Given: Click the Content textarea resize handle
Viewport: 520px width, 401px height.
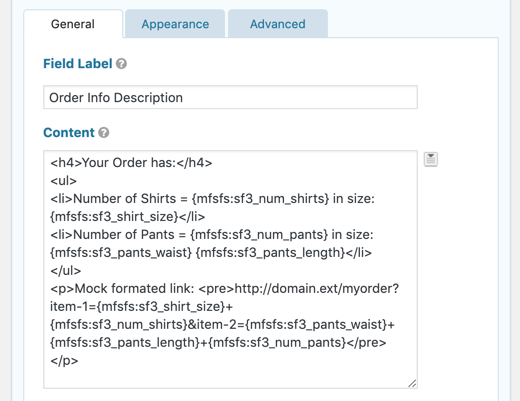Looking at the screenshot, I should 412,383.
